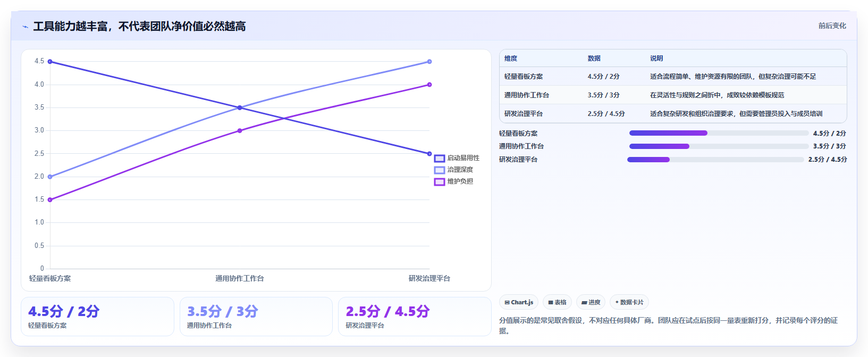Select the 4.5分 / 2分 stat card
The width and height of the screenshot is (868, 357).
point(97,317)
